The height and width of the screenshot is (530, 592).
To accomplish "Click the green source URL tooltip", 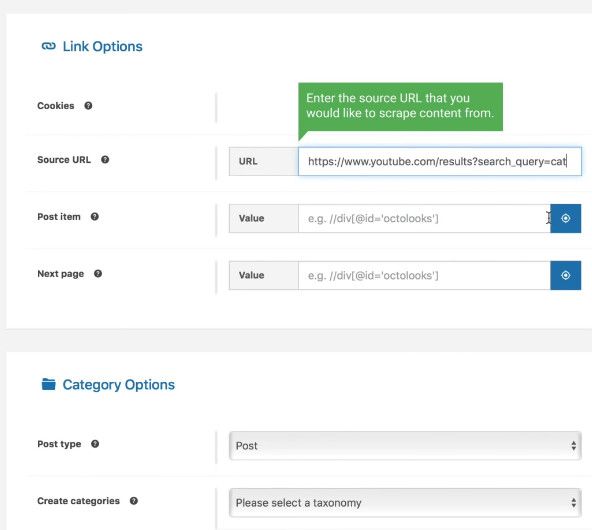I will click(400, 107).
